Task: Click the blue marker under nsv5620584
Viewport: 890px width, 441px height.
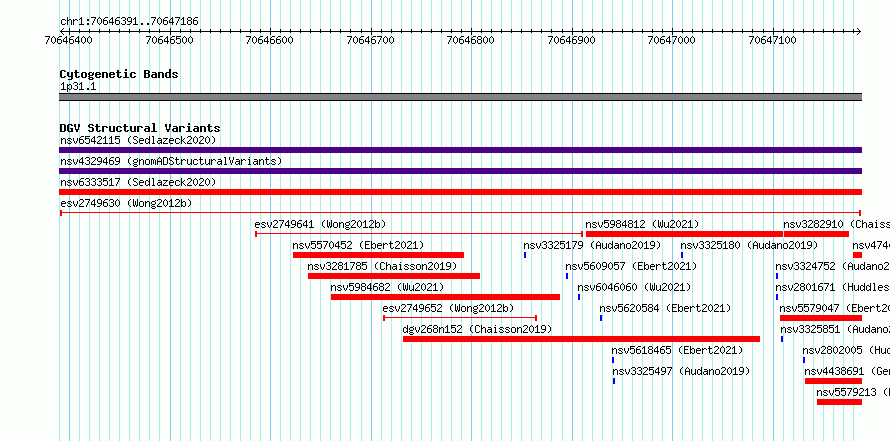Action: point(601,318)
